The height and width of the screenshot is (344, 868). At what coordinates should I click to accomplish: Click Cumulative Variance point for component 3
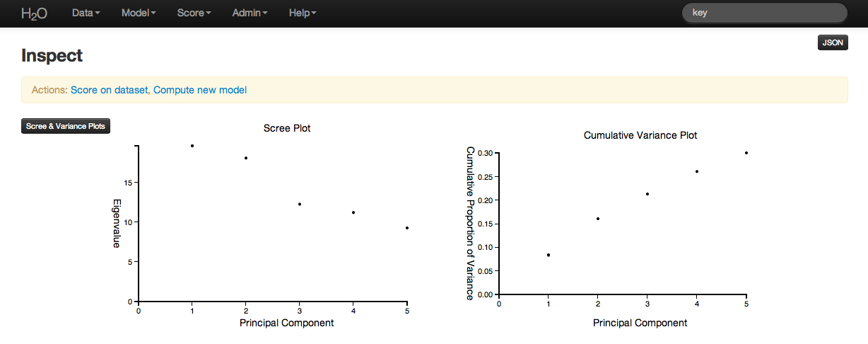coord(647,194)
